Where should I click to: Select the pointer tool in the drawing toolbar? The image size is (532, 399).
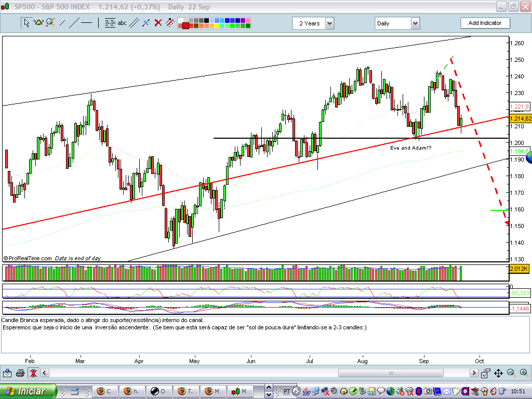26,22
